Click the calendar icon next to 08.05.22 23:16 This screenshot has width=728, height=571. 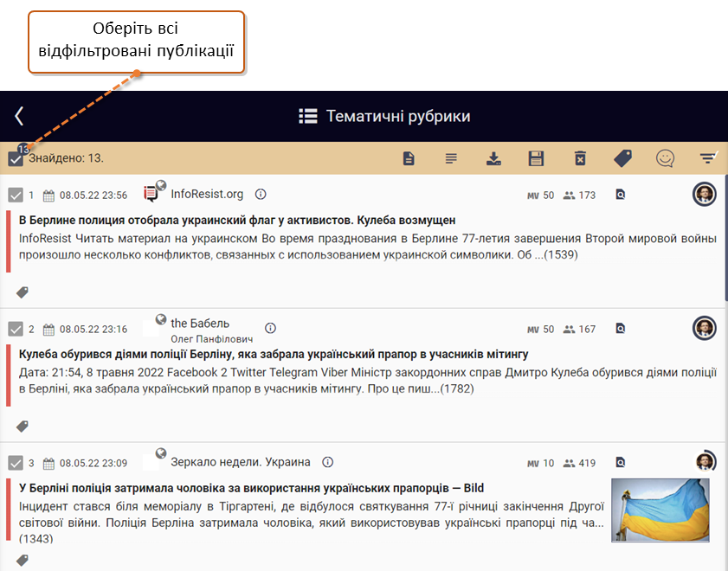pyautogui.click(x=48, y=330)
